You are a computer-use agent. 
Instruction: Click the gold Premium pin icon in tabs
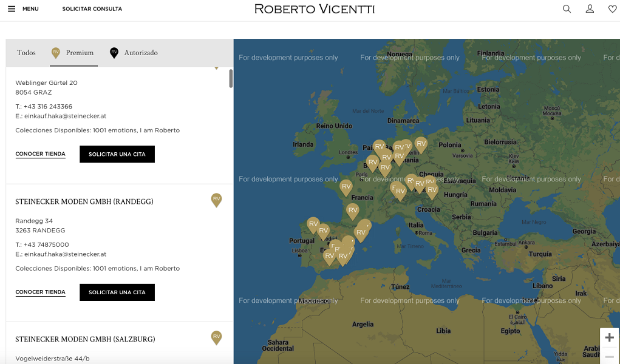pyautogui.click(x=56, y=53)
